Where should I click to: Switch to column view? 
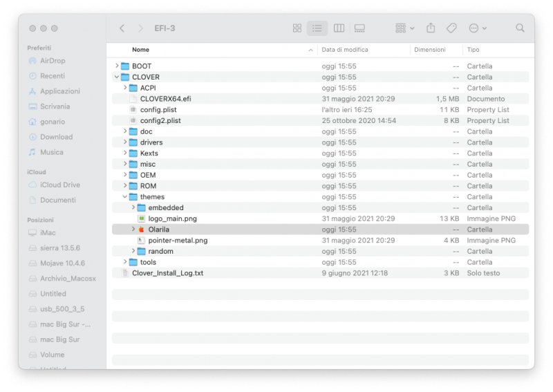(x=339, y=28)
